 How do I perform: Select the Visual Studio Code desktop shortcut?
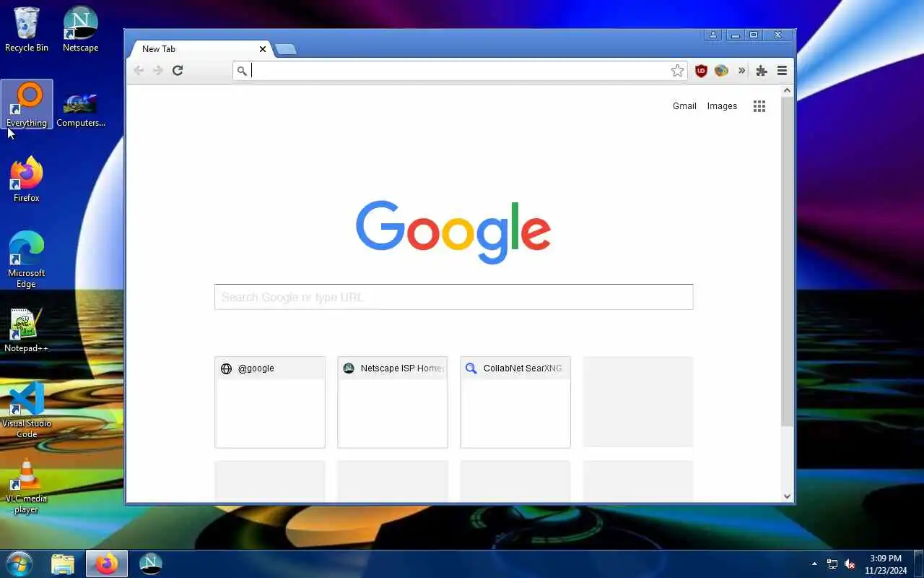pyautogui.click(x=27, y=410)
